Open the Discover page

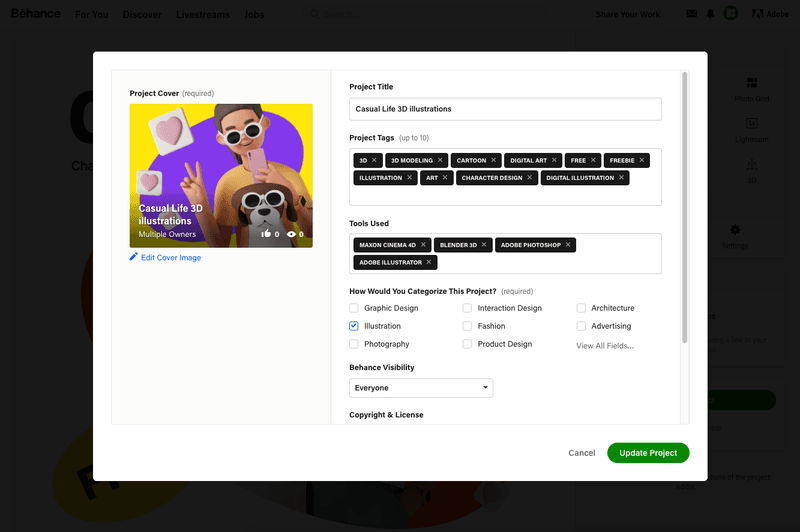(x=142, y=15)
